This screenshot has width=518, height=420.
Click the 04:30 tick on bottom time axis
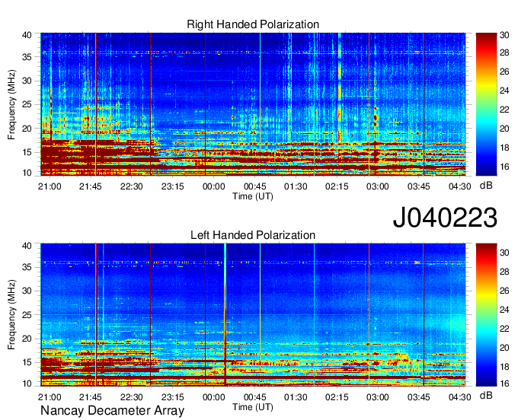click(x=459, y=397)
